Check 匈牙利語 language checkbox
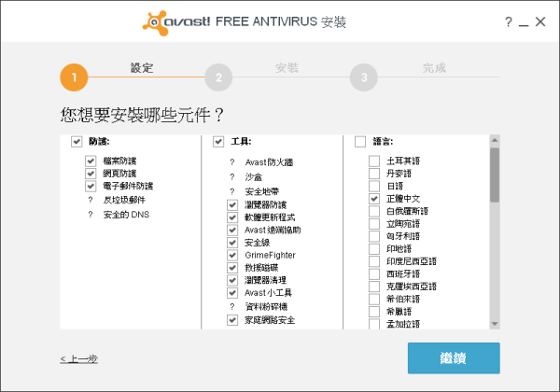Screen dimensions: 560x392 tap(374, 236)
